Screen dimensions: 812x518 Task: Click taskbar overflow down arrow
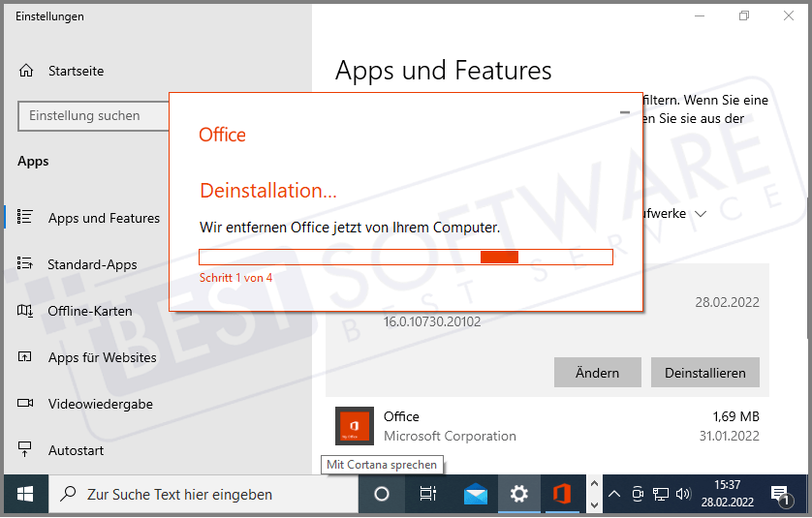pos(595,504)
